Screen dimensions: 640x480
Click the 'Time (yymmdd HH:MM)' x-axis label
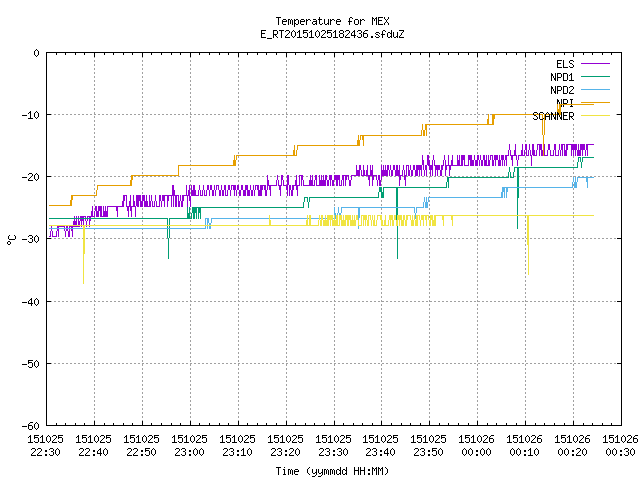point(332,471)
